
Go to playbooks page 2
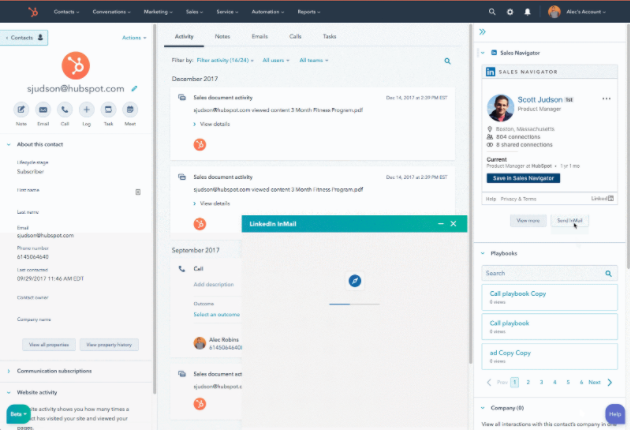(x=528, y=383)
